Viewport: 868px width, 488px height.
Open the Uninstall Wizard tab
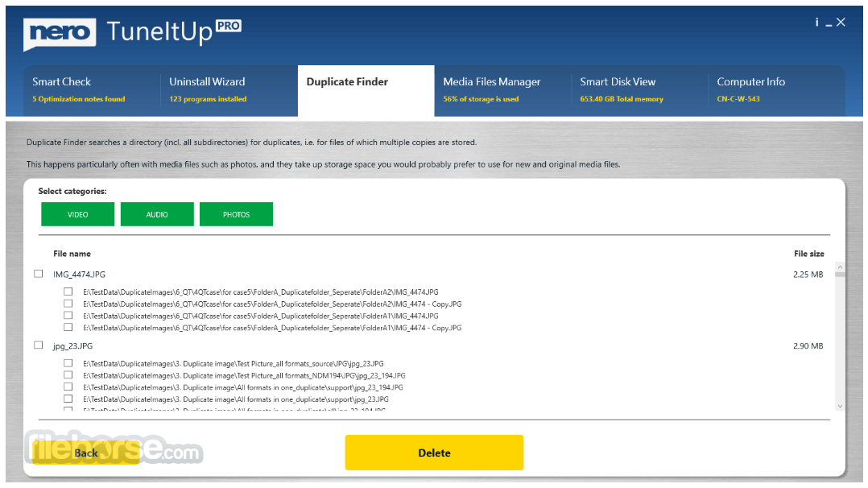click(229, 90)
